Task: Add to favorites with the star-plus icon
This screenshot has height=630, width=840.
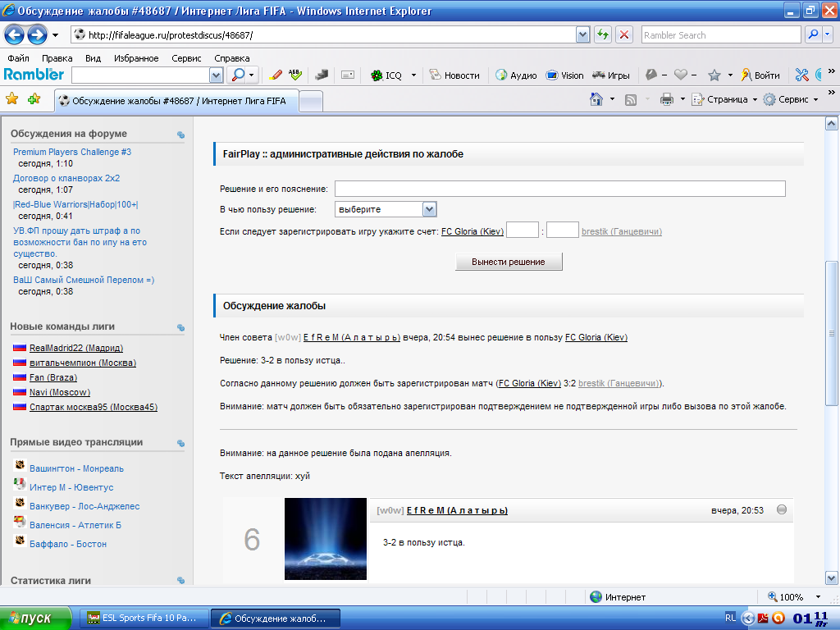Action: coord(34,98)
